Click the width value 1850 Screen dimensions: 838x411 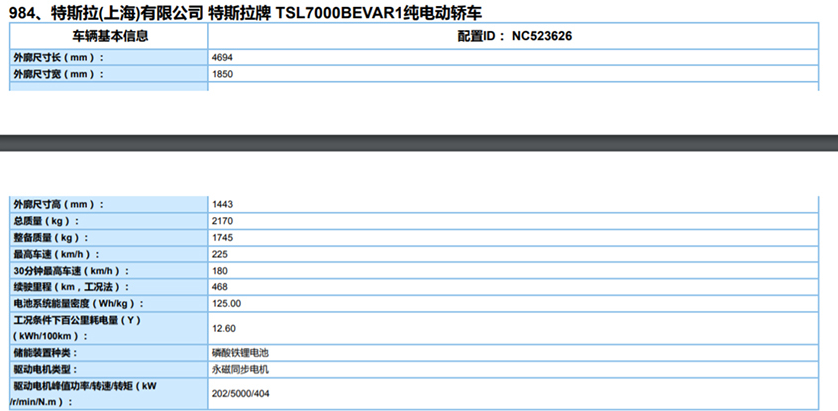(x=222, y=74)
